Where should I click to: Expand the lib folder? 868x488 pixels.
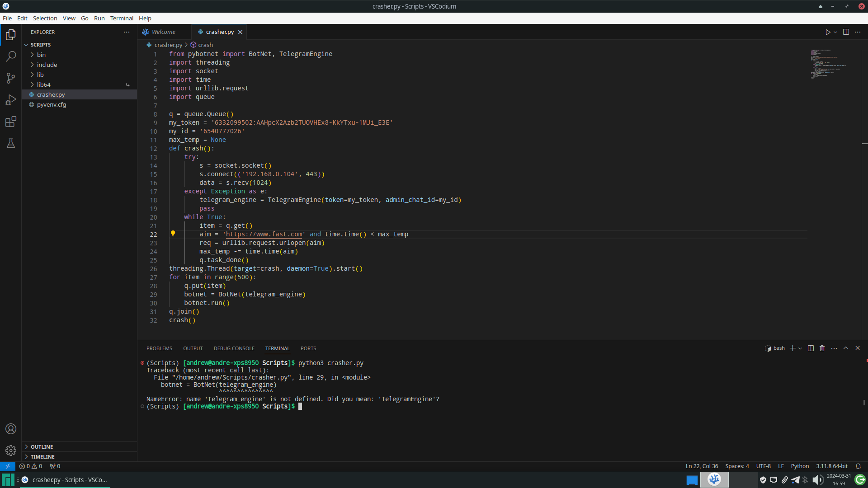79,75
